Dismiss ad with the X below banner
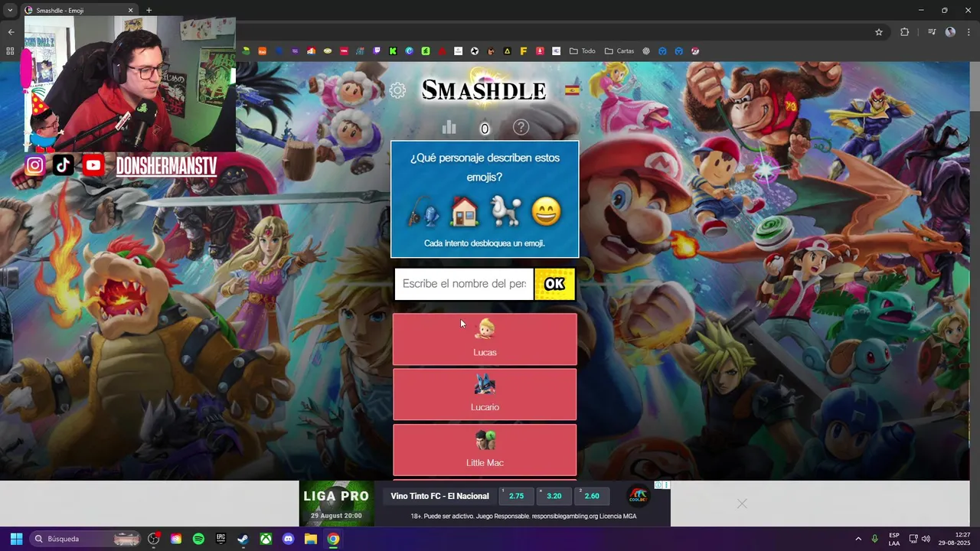Image resolution: width=980 pixels, height=551 pixels. click(x=742, y=504)
